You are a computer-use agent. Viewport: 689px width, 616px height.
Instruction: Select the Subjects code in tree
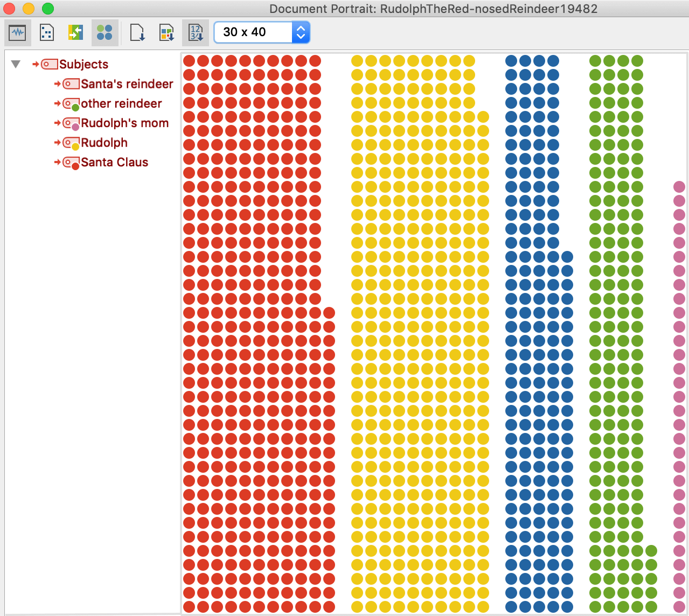[83, 64]
